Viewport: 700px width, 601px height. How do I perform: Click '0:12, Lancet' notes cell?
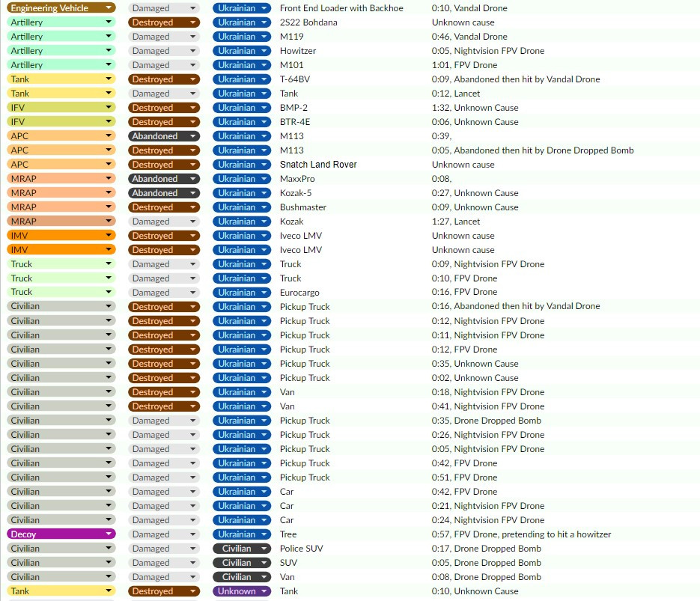click(456, 94)
